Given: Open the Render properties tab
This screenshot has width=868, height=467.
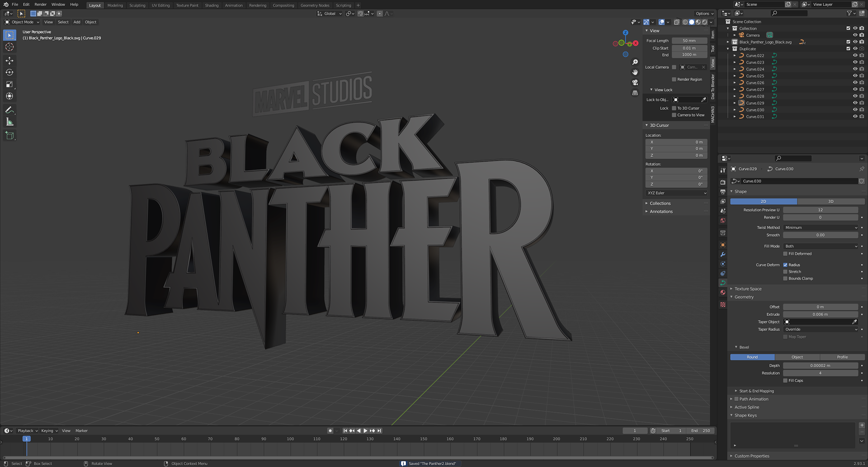Looking at the screenshot, I should 723,182.
